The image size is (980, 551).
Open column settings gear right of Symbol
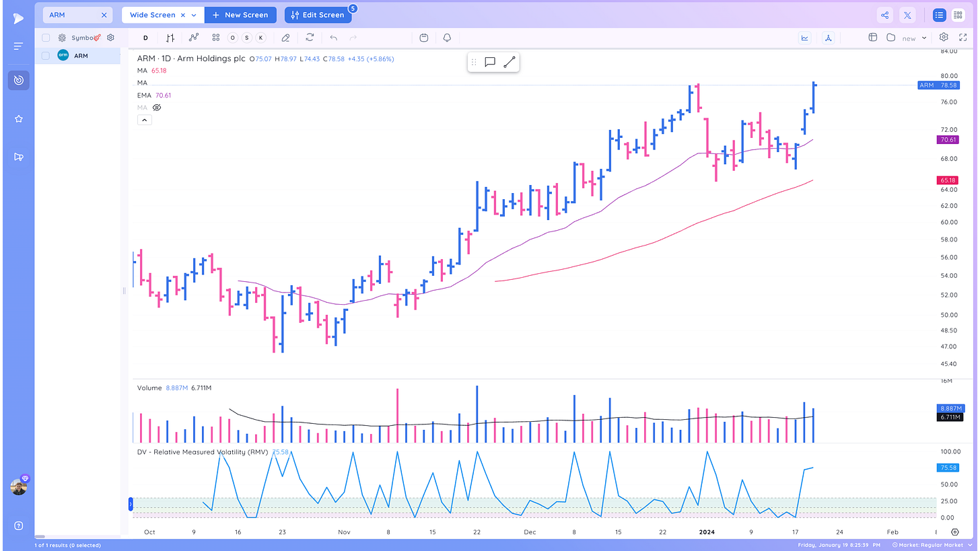click(111, 38)
